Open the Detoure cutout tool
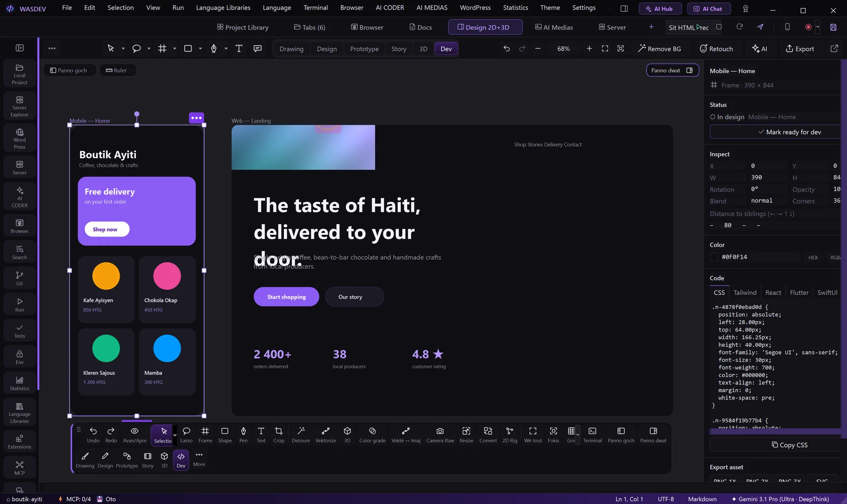 301,435
